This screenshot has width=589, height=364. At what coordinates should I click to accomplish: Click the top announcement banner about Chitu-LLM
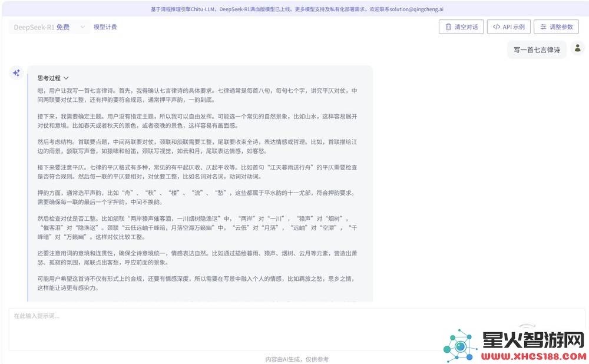297,9
